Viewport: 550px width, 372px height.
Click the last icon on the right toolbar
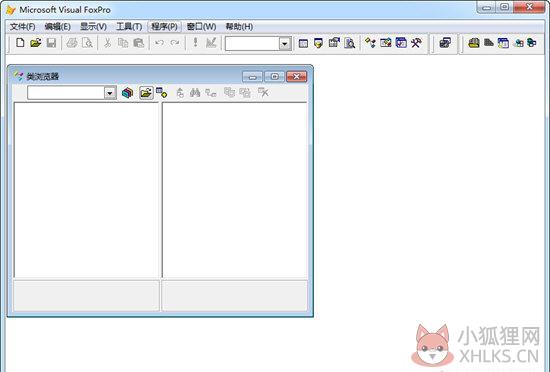[532, 43]
